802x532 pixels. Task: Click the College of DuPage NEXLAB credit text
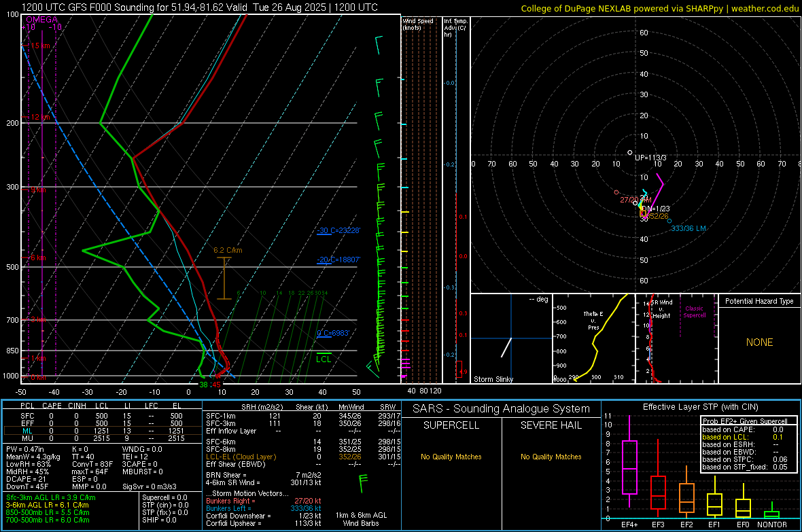pyautogui.click(x=659, y=8)
